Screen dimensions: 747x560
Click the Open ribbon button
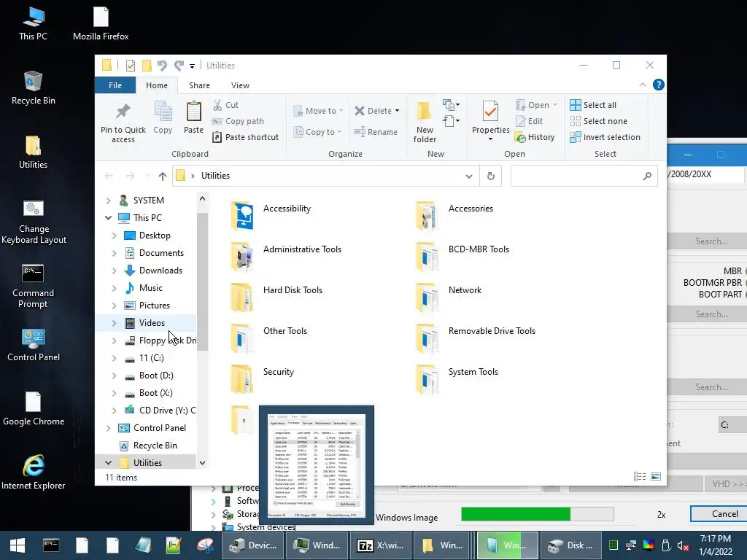pyautogui.click(x=536, y=105)
